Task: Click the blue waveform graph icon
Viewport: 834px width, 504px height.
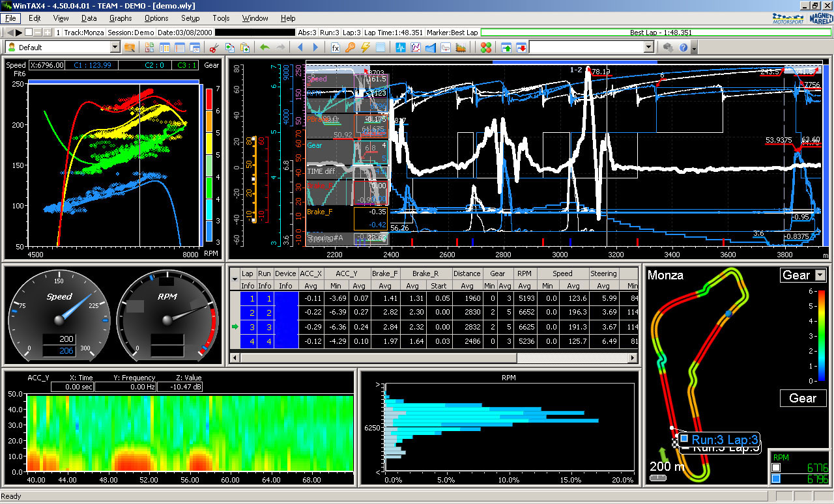Action: [400, 48]
